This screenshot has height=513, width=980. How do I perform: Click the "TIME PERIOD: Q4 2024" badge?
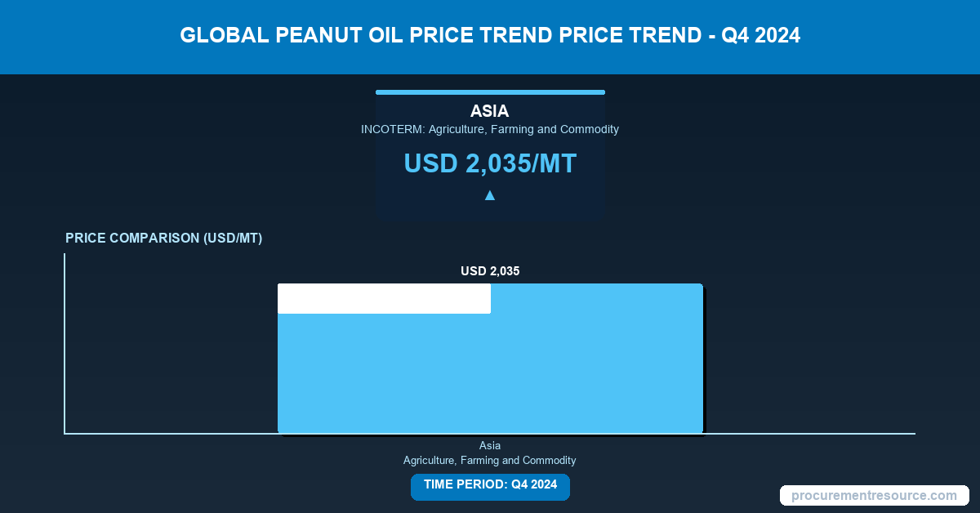pos(490,485)
